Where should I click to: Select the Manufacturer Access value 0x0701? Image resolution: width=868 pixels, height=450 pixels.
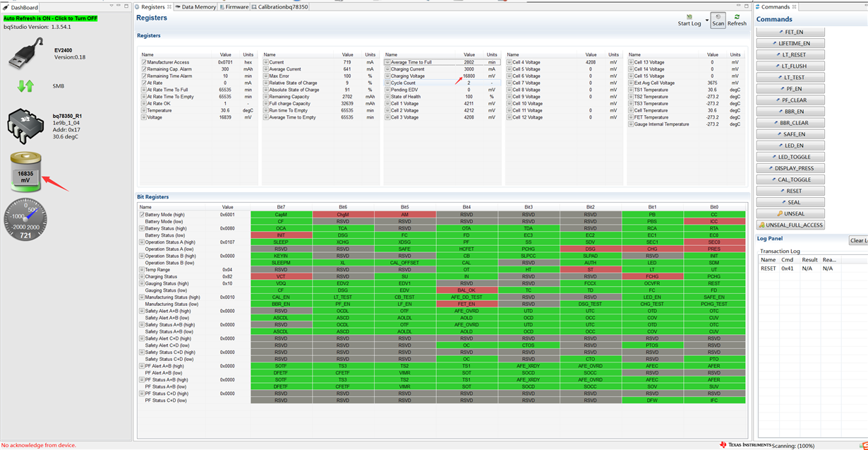pyautogui.click(x=226, y=62)
